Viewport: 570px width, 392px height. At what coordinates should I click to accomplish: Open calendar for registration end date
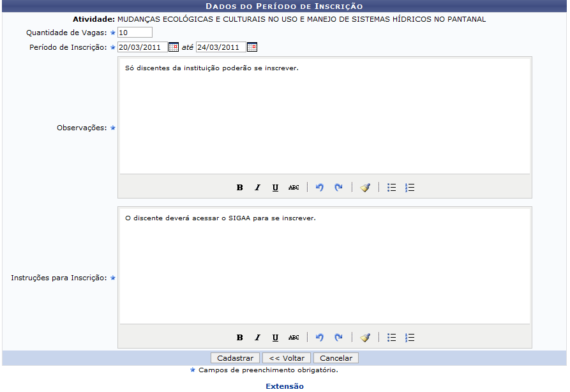251,47
